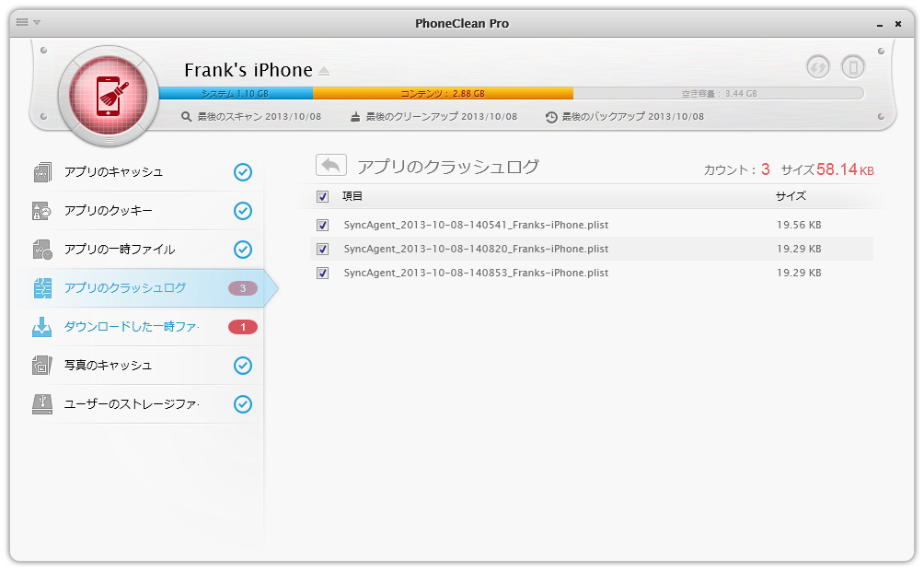Minimize the PhoneClean Pro window
The width and height of the screenshot is (924, 571).
(x=880, y=24)
